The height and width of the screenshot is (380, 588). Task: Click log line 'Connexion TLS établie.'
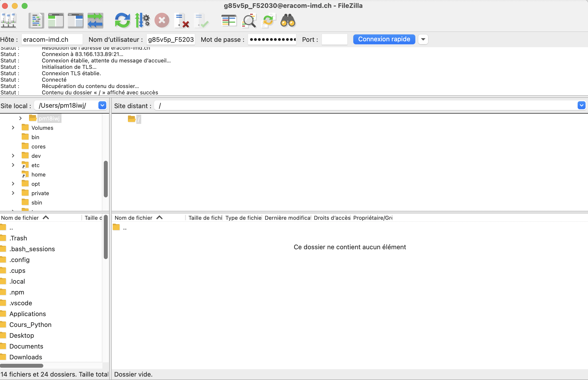tap(71, 73)
